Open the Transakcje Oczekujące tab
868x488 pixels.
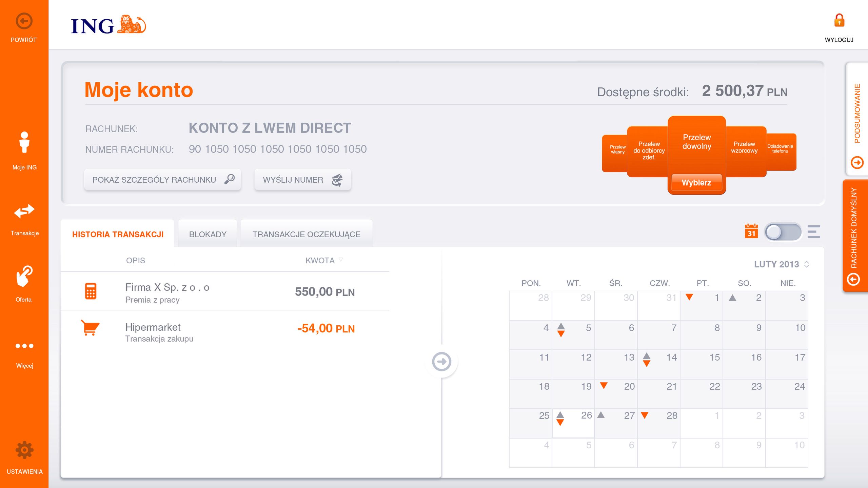306,233
